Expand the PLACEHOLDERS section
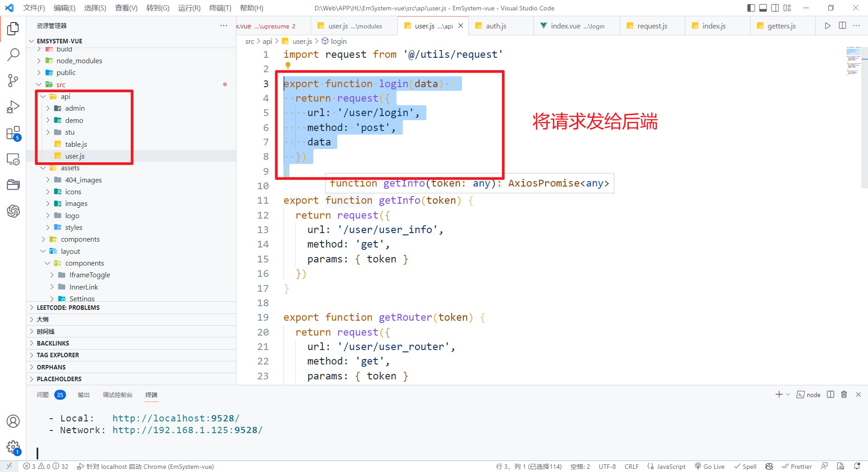 click(131, 379)
